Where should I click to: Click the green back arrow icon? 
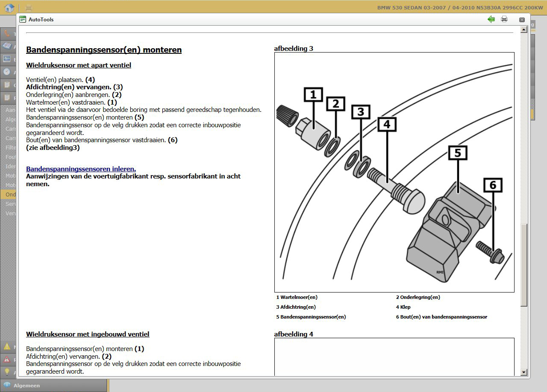(491, 19)
